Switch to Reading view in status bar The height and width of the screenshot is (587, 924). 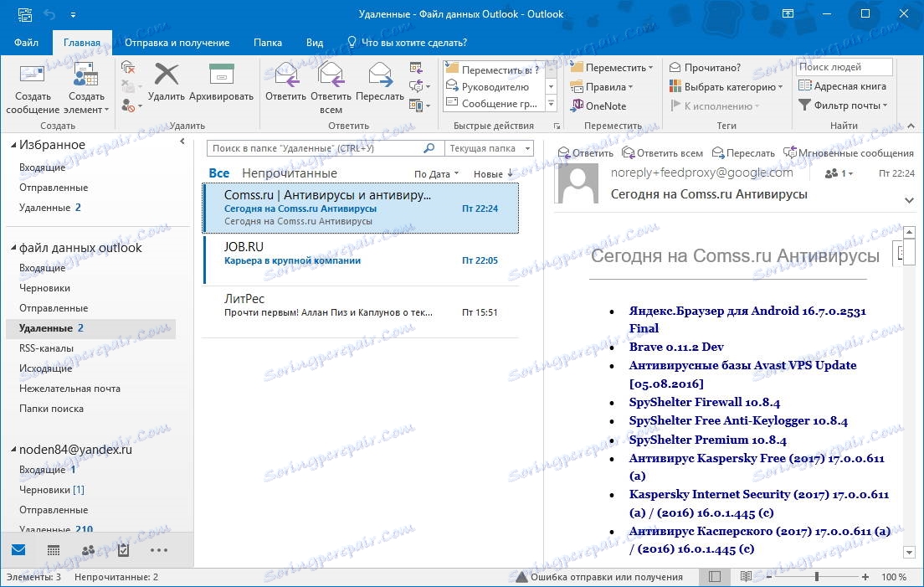click(x=746, y=577)
